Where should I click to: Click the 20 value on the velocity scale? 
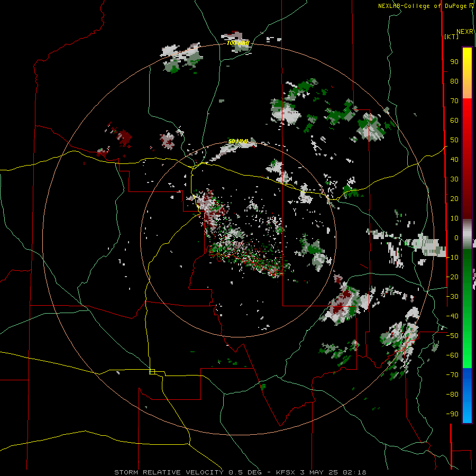tap(454, 198)
